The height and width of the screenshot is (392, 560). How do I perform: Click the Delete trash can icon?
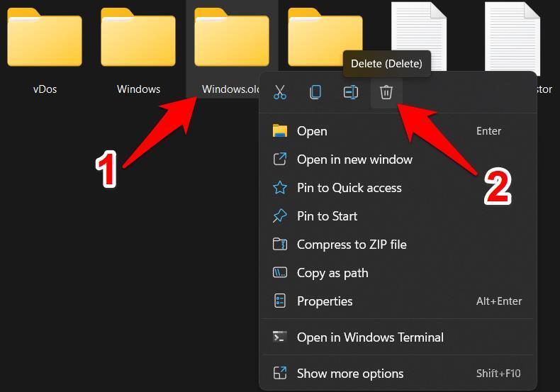pos(386,92)
